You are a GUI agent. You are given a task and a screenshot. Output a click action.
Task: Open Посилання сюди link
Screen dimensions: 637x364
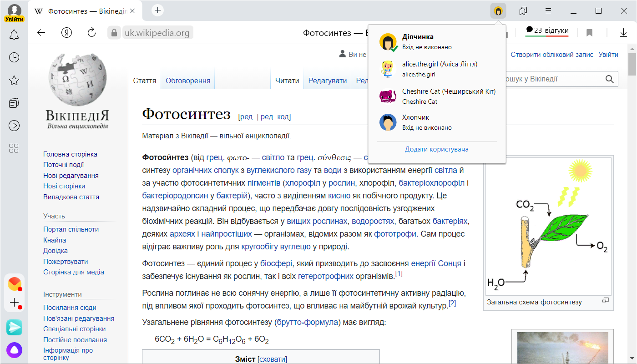[70, 308]
